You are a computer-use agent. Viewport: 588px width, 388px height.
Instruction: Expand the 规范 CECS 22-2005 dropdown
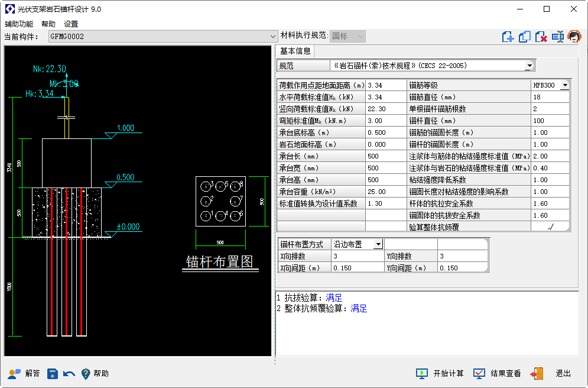(x=528, y=66)
